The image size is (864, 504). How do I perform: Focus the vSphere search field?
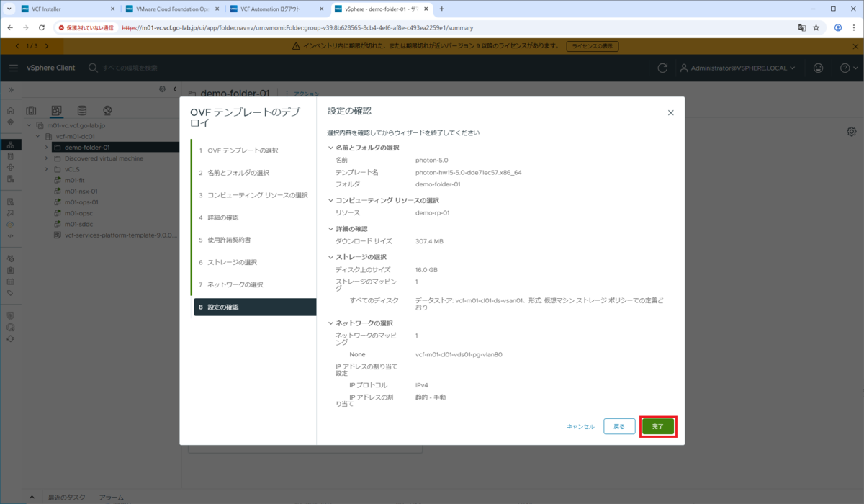coord(130,68)
